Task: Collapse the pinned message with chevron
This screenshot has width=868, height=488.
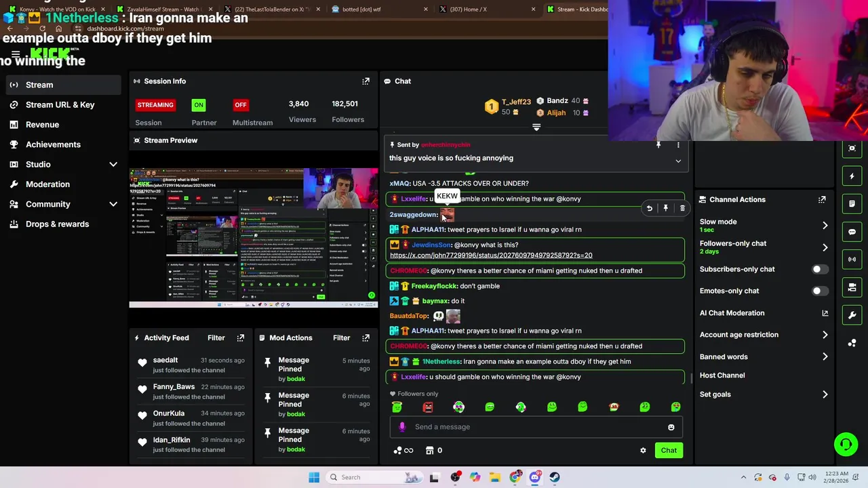Action: click(x=678, y=161)
